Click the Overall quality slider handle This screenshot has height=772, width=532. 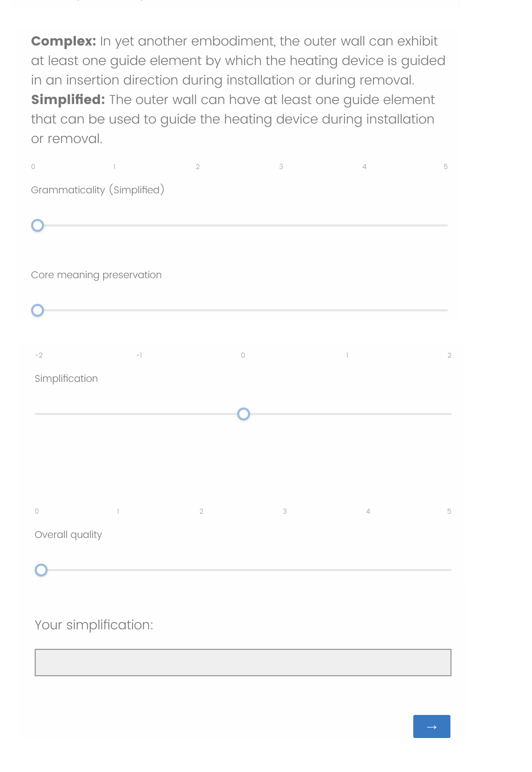coord(41,570)
